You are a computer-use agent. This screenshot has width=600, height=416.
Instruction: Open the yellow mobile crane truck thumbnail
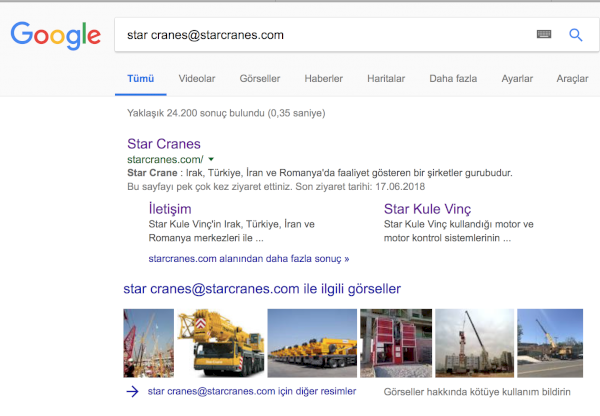[x=219, y=342]
